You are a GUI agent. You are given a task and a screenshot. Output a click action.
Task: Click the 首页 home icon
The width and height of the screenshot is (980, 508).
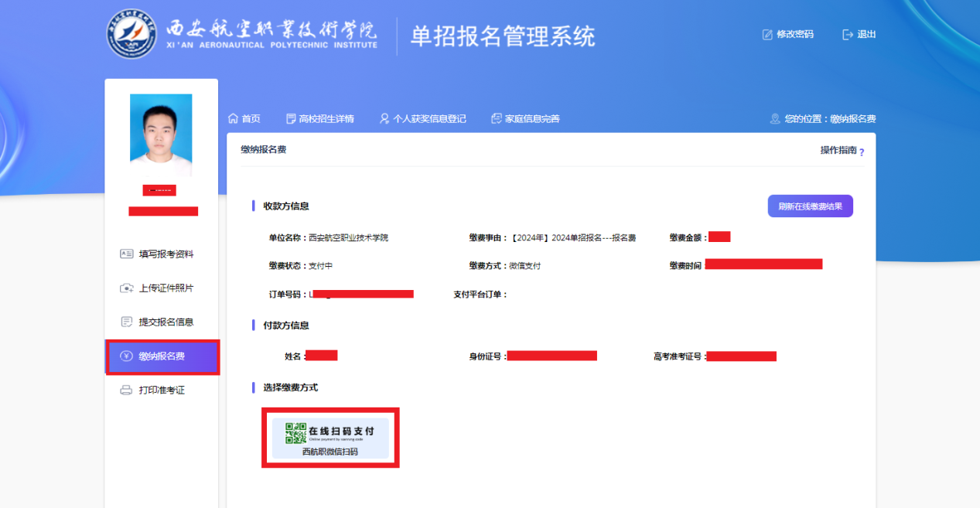tap(233, 119)
